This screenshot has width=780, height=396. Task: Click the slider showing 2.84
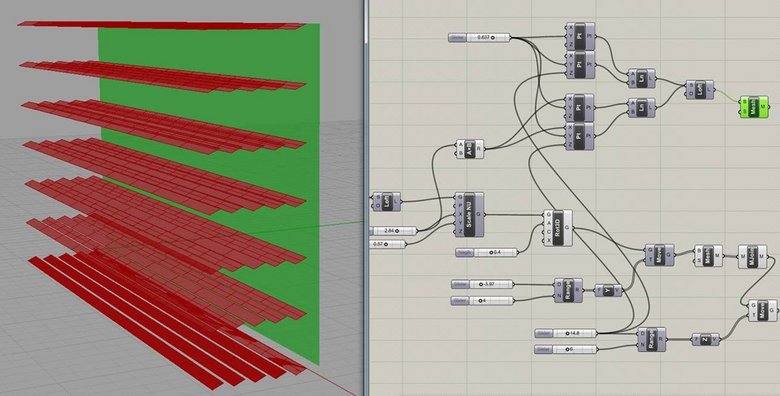point(393,231)
